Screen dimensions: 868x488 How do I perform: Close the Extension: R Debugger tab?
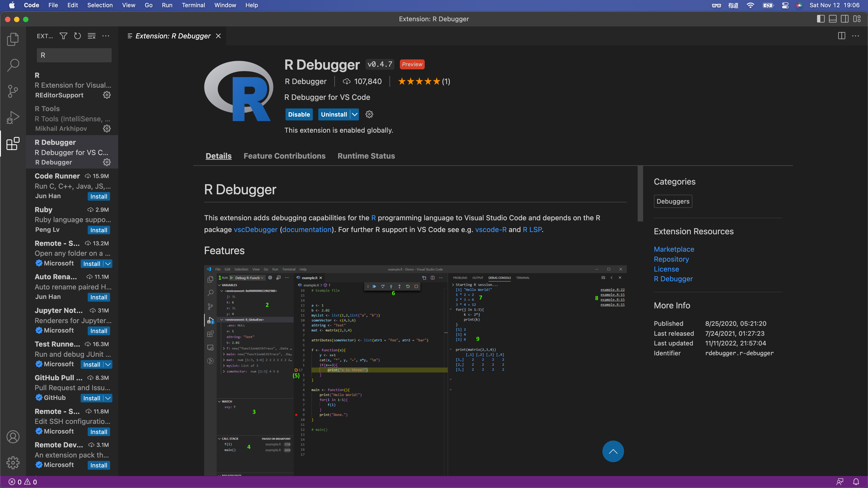pos(218,36)
